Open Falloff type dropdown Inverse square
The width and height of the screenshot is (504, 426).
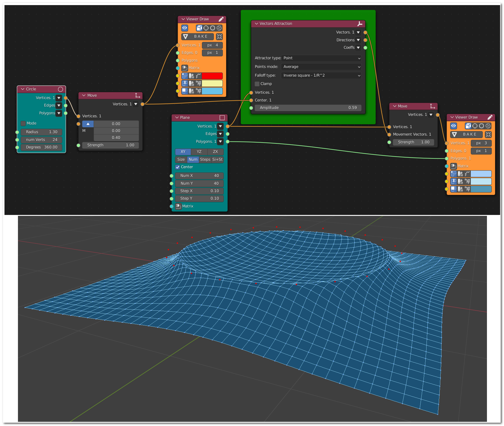(321, 75)
